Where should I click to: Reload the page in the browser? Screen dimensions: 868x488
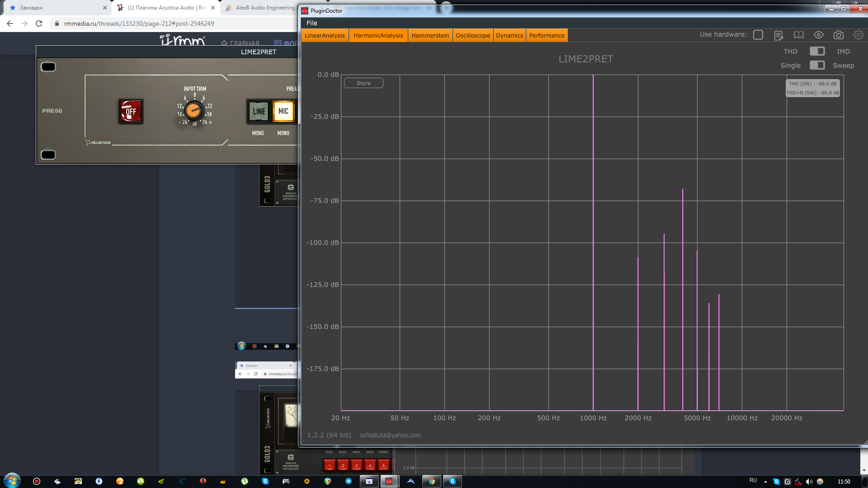click(39, 23)
